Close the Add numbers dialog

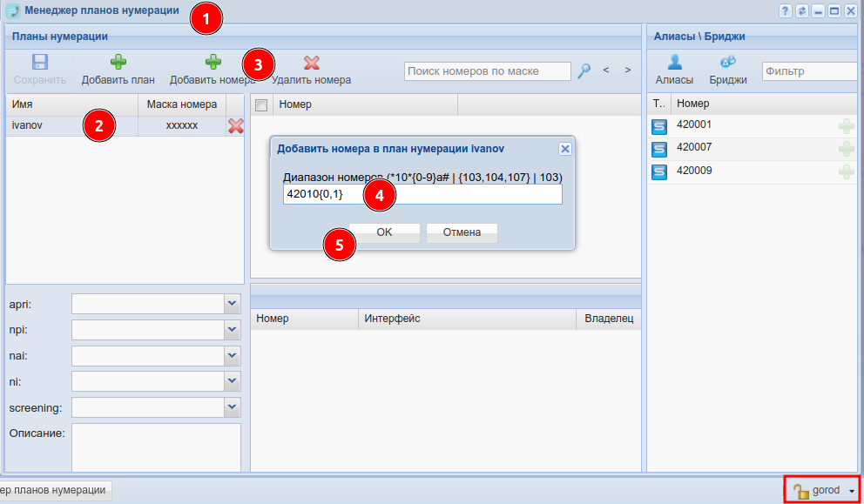pyautogui.click(x=564, y=149)
